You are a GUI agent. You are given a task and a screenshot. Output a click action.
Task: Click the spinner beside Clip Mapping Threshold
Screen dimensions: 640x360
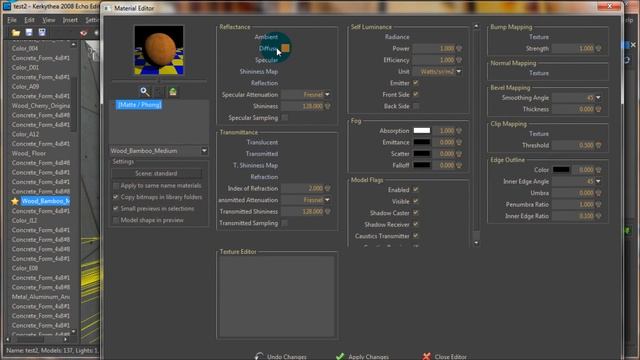click(x=598, y=145)
